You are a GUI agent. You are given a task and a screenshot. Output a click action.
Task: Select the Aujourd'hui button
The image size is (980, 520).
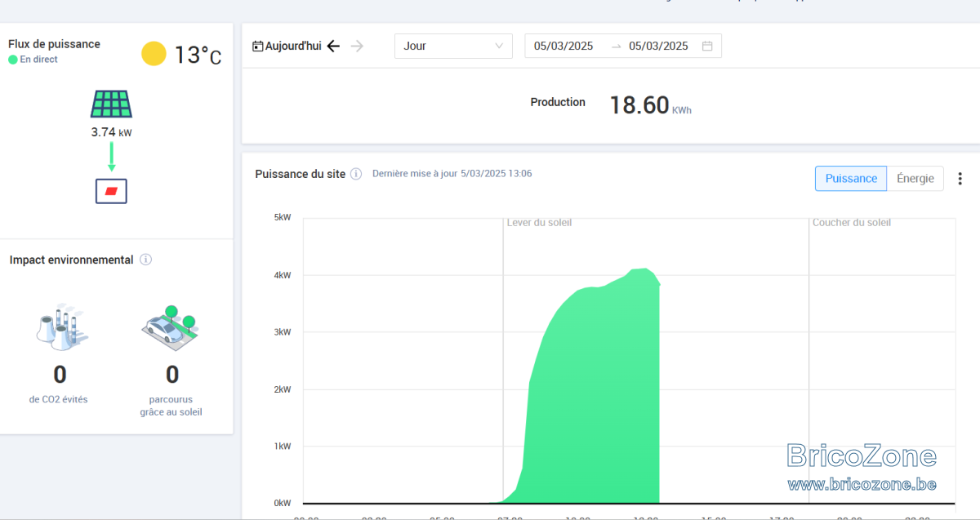[287, 46]
